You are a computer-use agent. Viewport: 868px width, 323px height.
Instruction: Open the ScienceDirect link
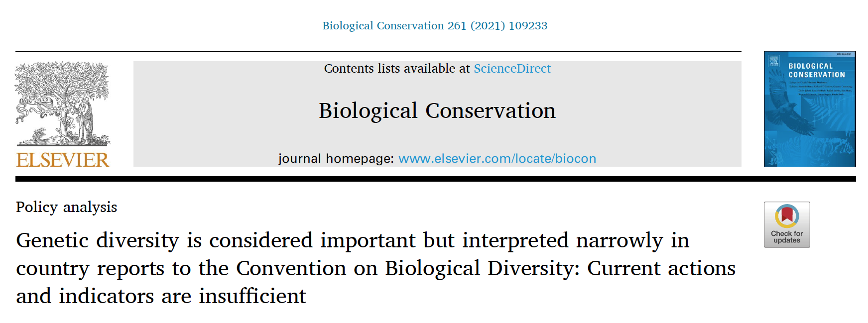[512, 69]
